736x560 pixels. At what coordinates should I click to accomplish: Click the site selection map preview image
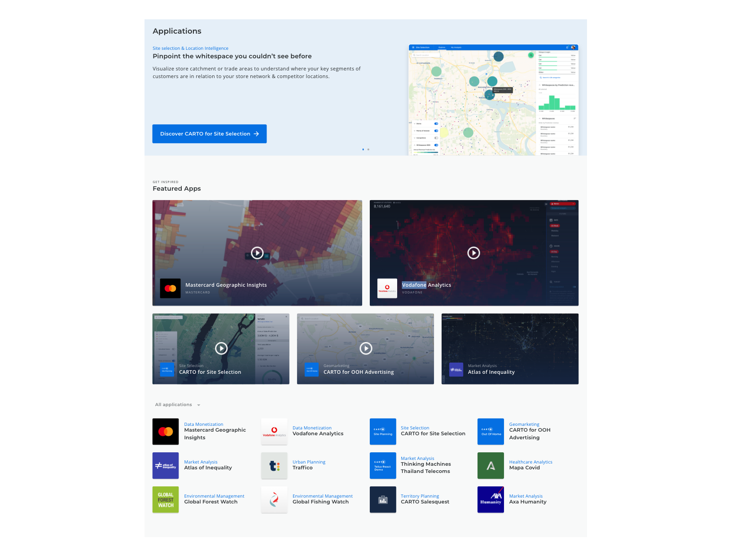(493, 100)
